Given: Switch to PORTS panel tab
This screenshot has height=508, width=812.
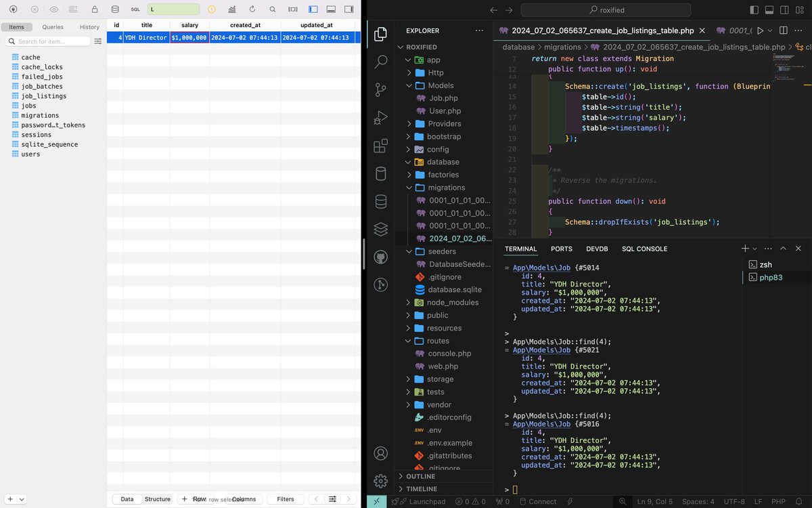Looking at the screenshot, I should (562, 249).
